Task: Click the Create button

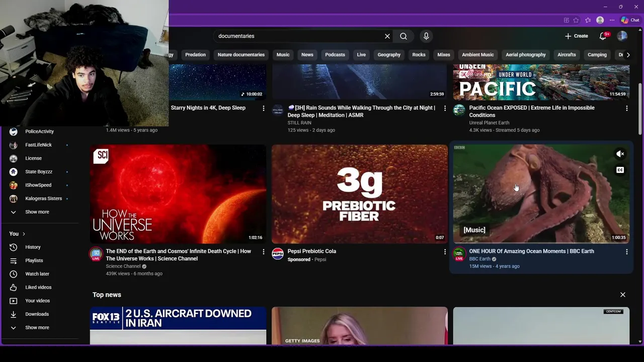Action: [576, 36]
